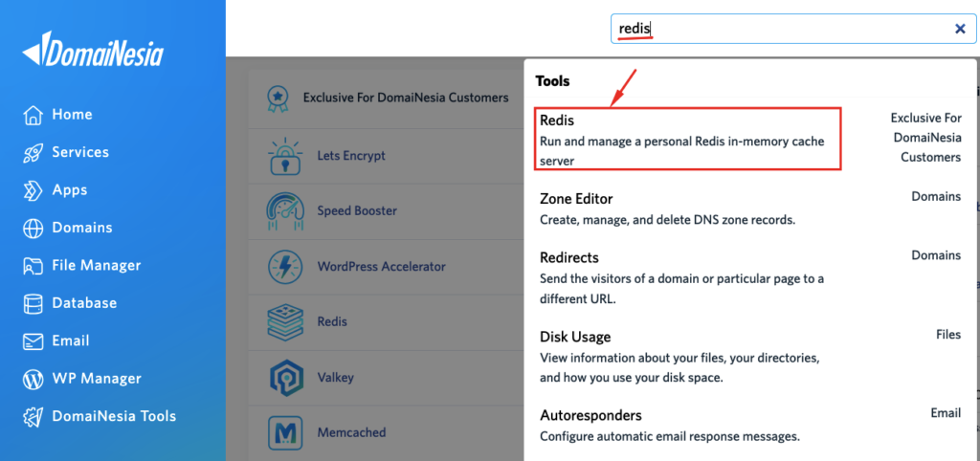Click the Domains category label beside Zone Editor
This screenshot has height=461, width=980.
(936, 197)
